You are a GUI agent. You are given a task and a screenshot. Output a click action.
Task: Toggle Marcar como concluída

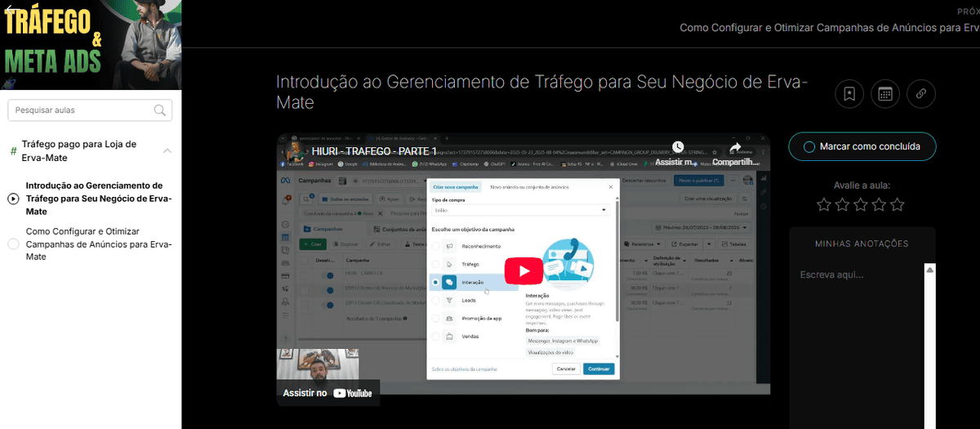(862, 146)
